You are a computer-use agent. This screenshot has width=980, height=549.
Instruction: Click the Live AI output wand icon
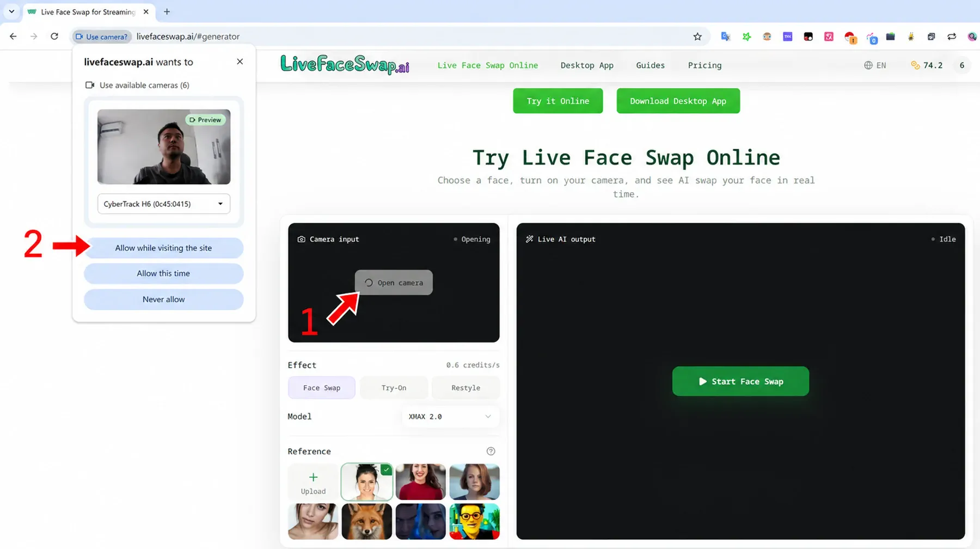point(529,239)
